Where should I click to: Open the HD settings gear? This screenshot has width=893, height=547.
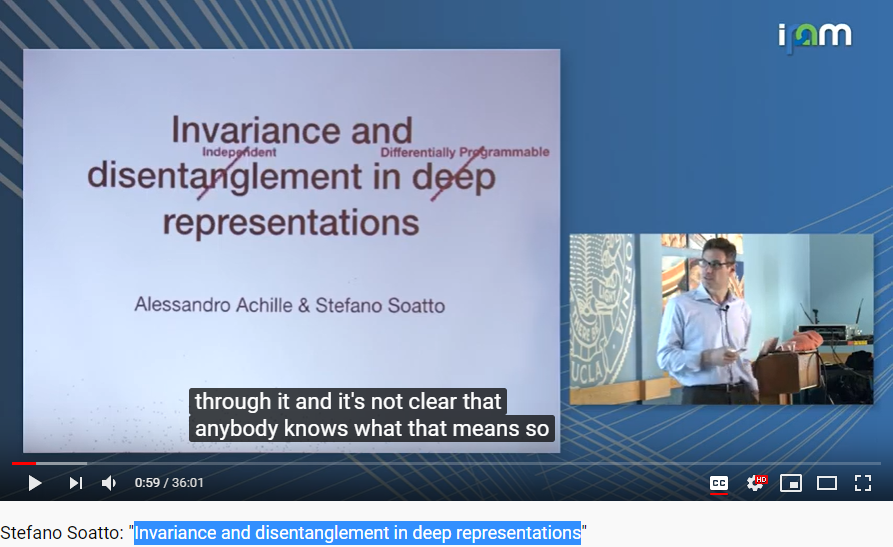[x=756, y=483]
